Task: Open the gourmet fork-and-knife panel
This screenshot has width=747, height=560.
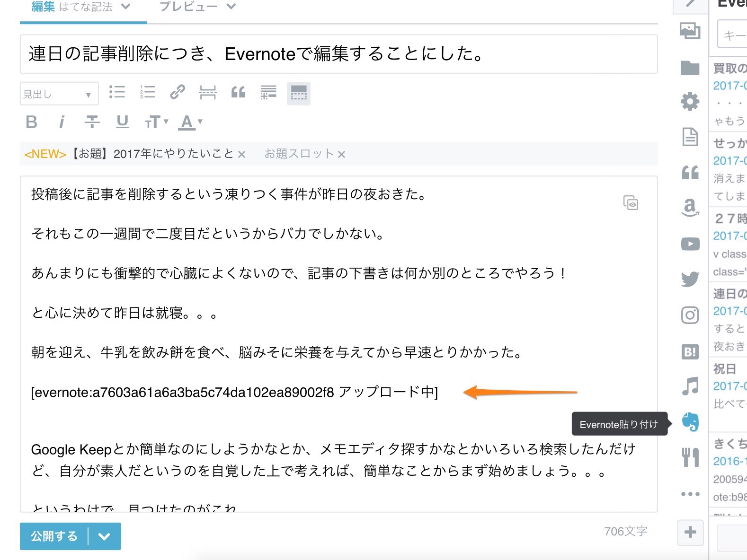Action: click(x=690, y=457)
